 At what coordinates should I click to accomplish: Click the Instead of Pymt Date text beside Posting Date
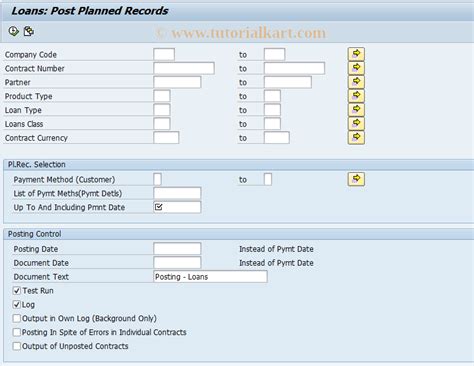click(x=276, y=249)
